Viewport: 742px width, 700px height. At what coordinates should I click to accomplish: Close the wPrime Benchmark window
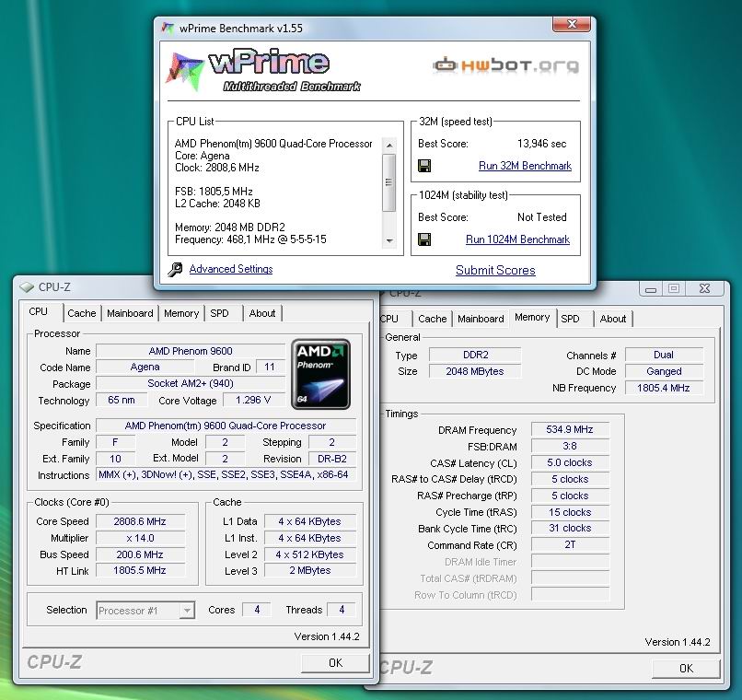click(571, 24)
